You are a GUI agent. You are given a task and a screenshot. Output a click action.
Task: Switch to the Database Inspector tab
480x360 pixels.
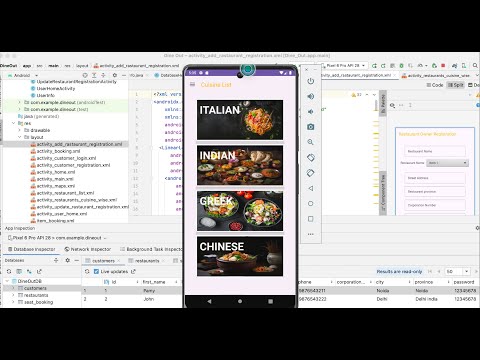click(31, 249)
